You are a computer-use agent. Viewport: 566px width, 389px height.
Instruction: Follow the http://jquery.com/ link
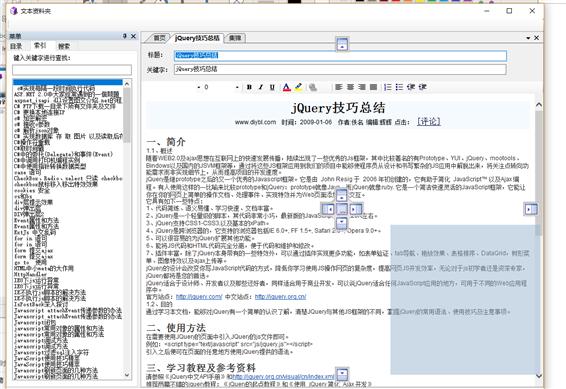(199, 297)
